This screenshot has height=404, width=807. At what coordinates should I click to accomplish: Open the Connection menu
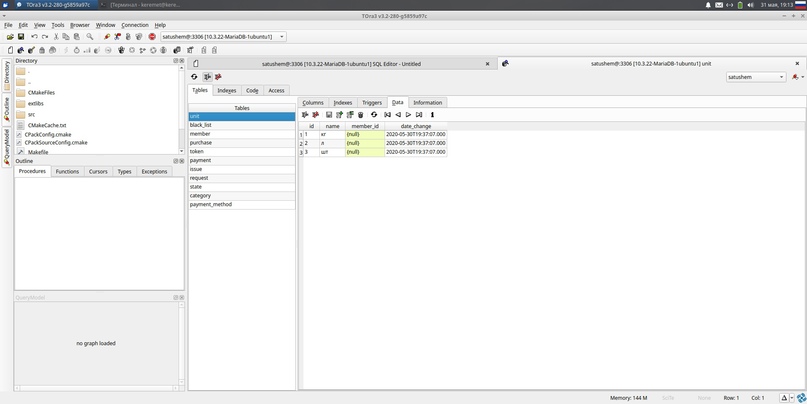(135, 25)
